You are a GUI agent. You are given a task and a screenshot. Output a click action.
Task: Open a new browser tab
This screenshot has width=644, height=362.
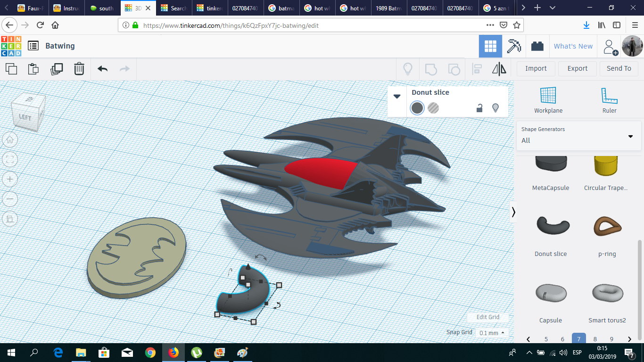[537, 8]
